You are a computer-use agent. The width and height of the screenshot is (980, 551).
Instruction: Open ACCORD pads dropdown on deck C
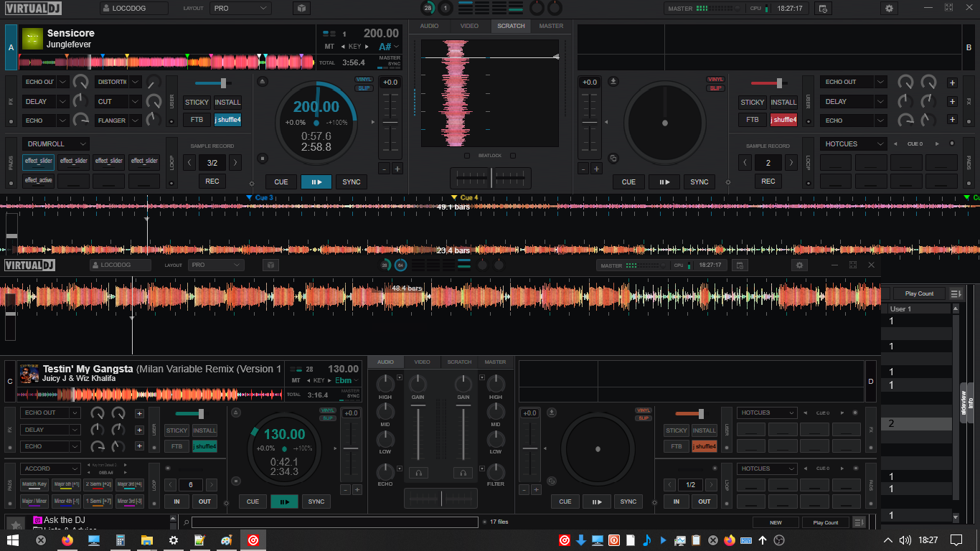(50, 468)
